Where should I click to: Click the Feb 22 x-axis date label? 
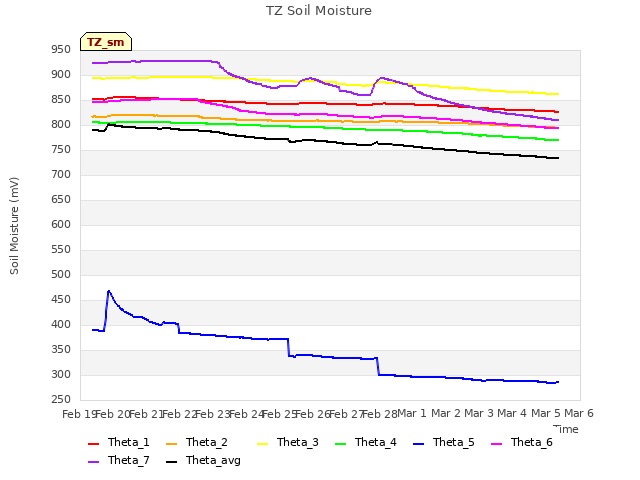coord(179,414)
